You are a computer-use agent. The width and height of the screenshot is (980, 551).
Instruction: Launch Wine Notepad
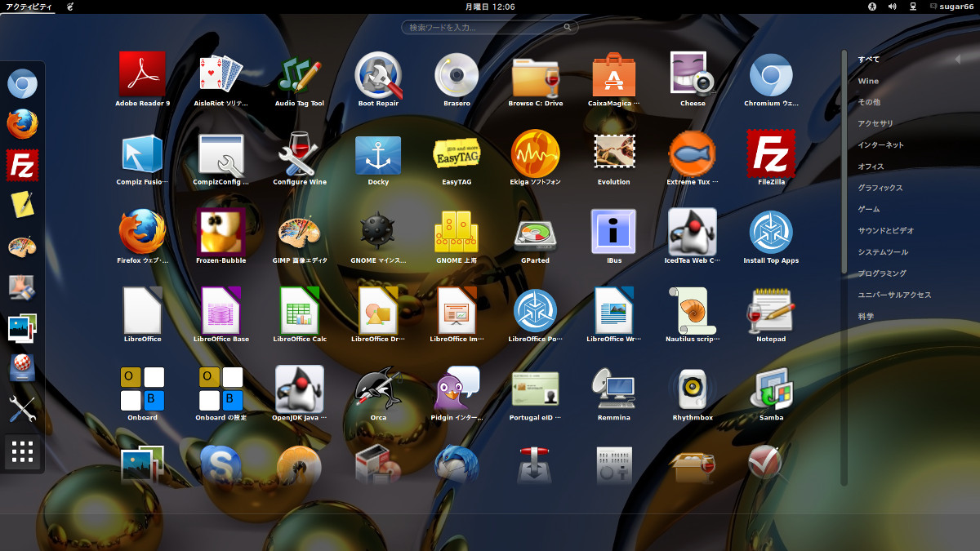771,309
